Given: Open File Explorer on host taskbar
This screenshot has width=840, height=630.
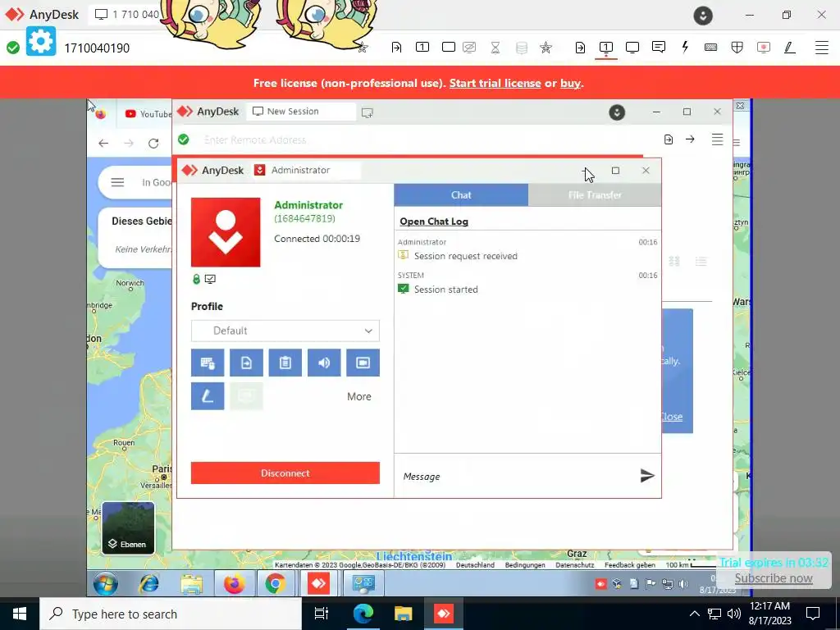Looking at the screenshot, I should pyautogui.click(x=403, y=614).
